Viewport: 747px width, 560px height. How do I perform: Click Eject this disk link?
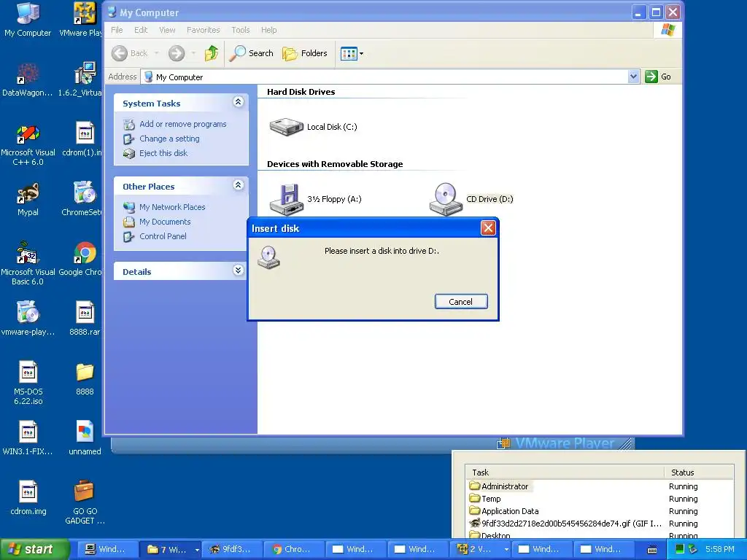(163, 153)
